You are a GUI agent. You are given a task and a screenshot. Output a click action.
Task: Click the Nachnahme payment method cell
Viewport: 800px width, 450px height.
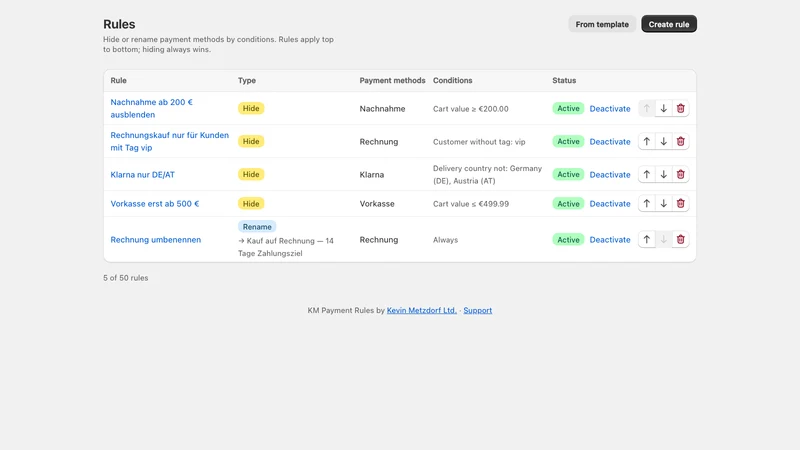[x=382, y=109]
